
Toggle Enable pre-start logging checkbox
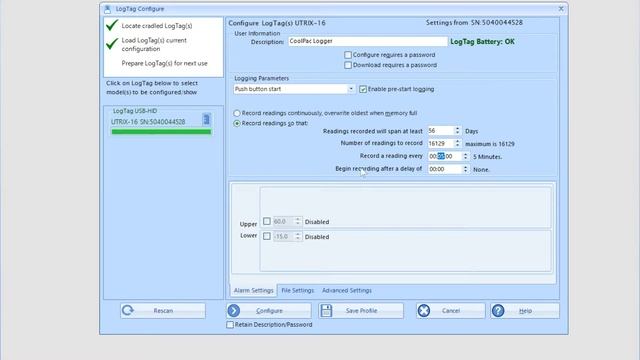coord(363,89)
